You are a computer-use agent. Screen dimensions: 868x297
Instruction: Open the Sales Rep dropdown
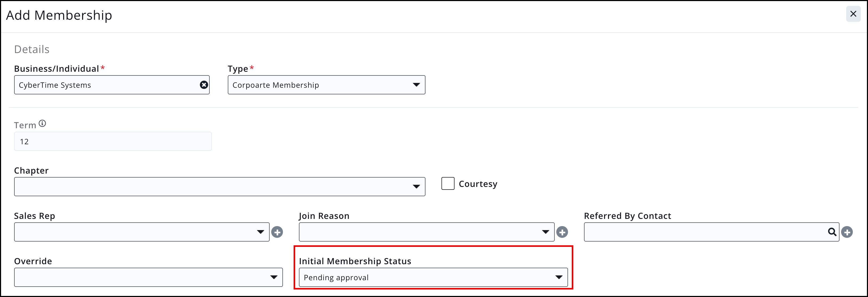(142, 232)
